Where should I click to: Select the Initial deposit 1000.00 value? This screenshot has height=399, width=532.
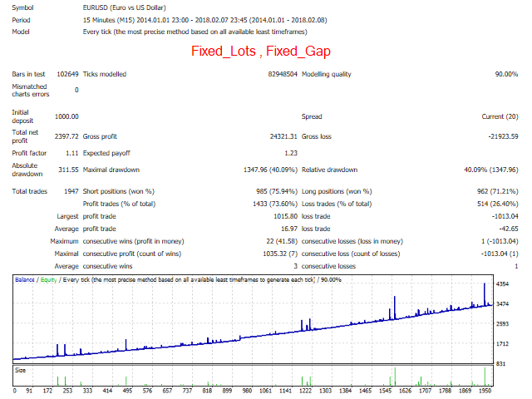[66, 117]
